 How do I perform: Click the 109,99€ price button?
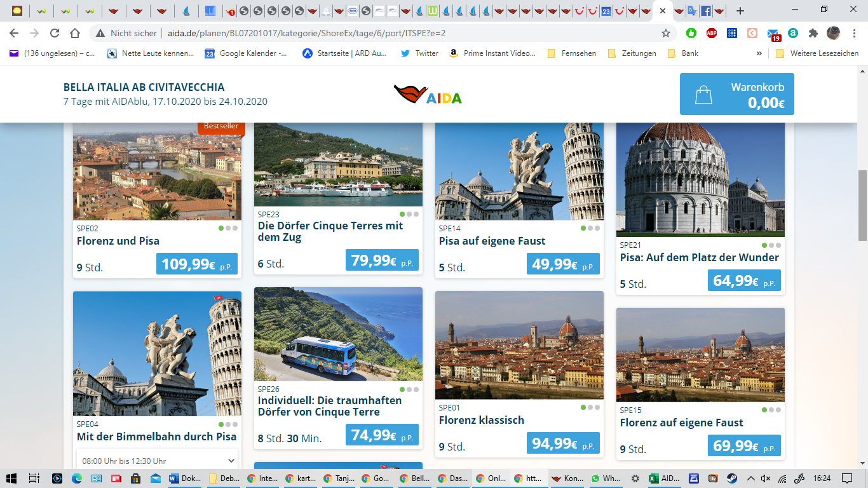pyautogui.click(x=197, y=264)
